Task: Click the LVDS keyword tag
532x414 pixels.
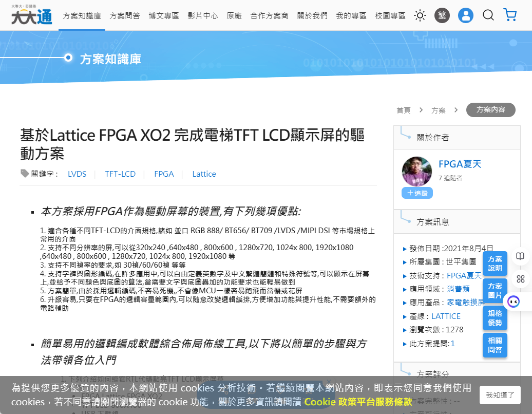Action: click(77, 174)
